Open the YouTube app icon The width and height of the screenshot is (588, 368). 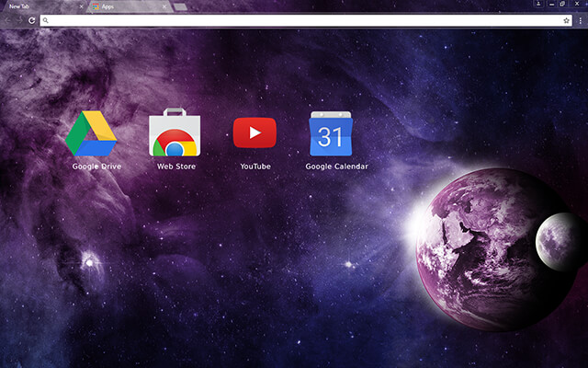point(254,132)
